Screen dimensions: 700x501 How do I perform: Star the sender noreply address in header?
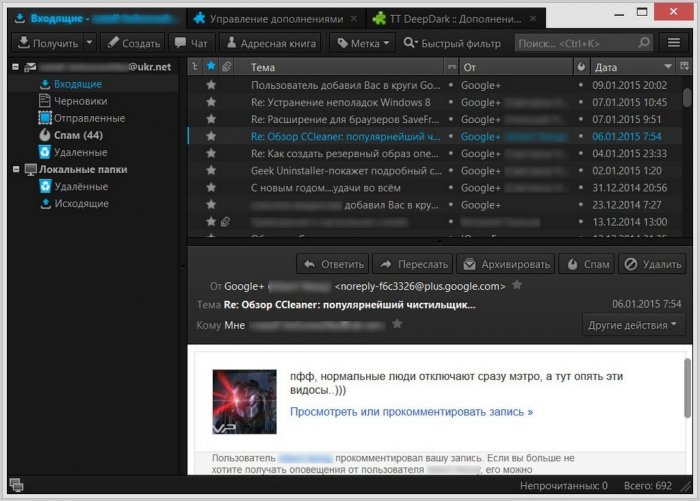pyautogui.click(x=517, y=285)
